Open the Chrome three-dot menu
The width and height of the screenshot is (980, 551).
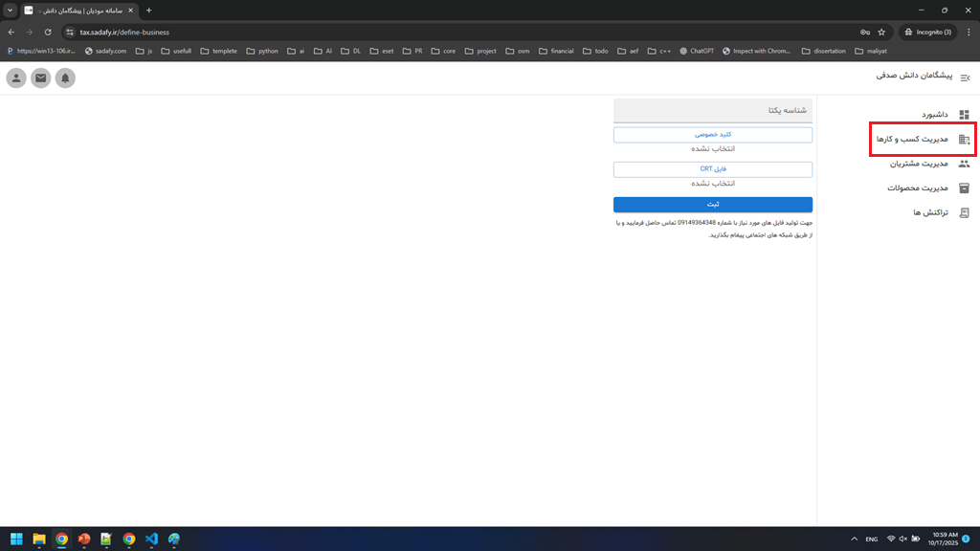(969, 32)
